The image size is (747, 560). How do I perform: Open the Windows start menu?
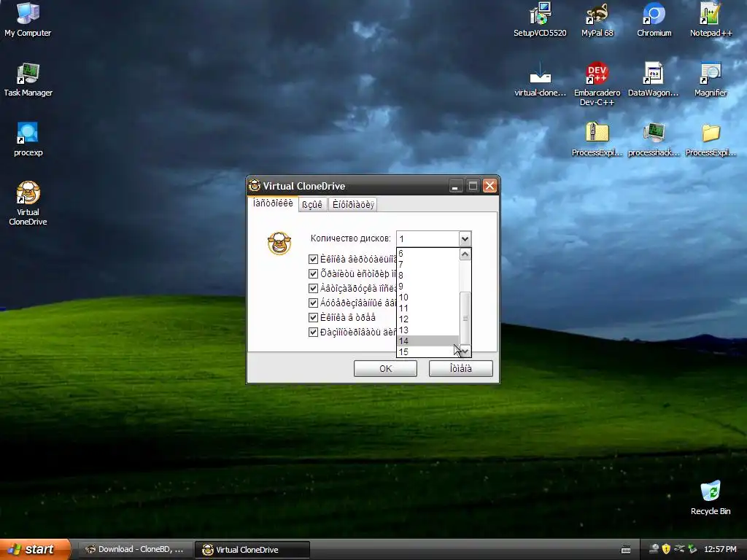35,549
